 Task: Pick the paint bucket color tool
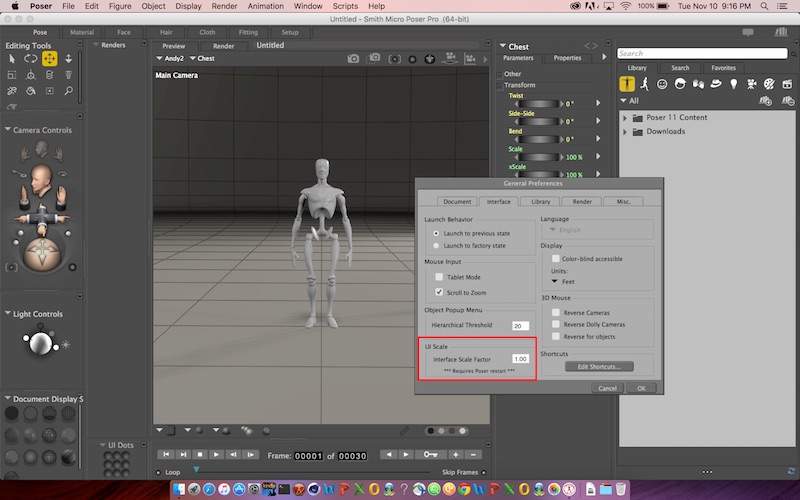(x=31, y=91)
